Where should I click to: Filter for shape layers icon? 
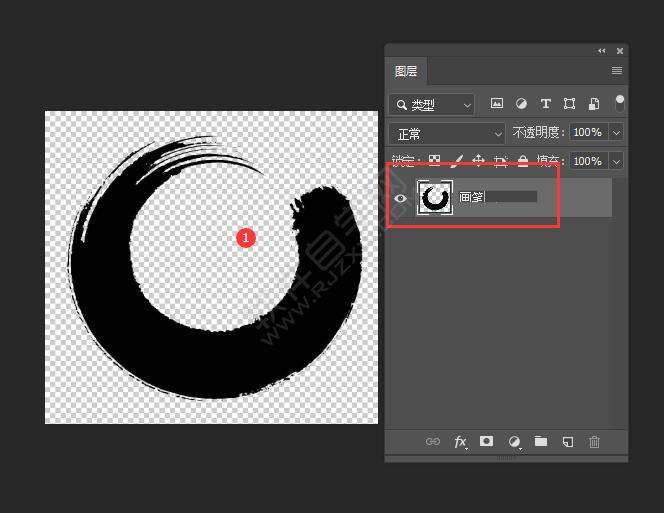[x=570, y=103]
